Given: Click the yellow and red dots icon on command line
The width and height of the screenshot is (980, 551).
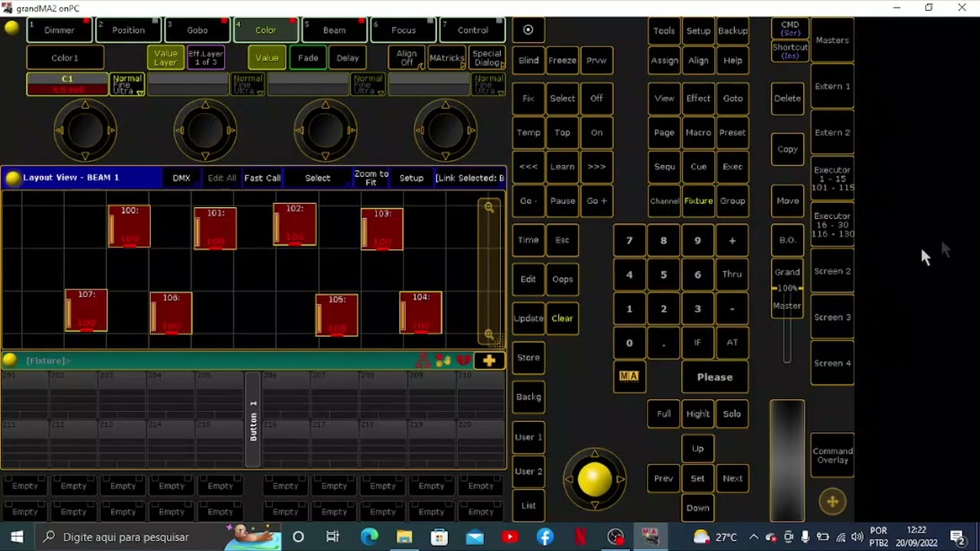Looking at the screenshot, I should (x=443, y=360).
